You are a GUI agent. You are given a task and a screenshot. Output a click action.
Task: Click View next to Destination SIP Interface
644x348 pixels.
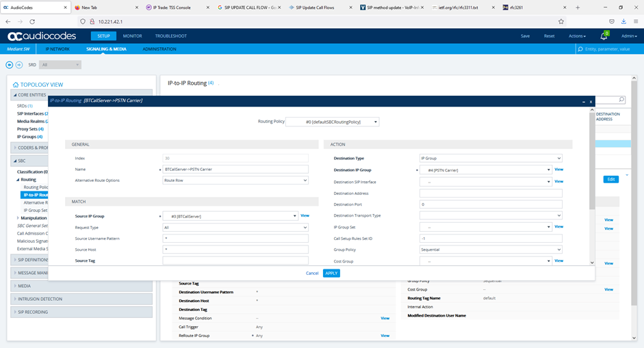tap(559, 181)
